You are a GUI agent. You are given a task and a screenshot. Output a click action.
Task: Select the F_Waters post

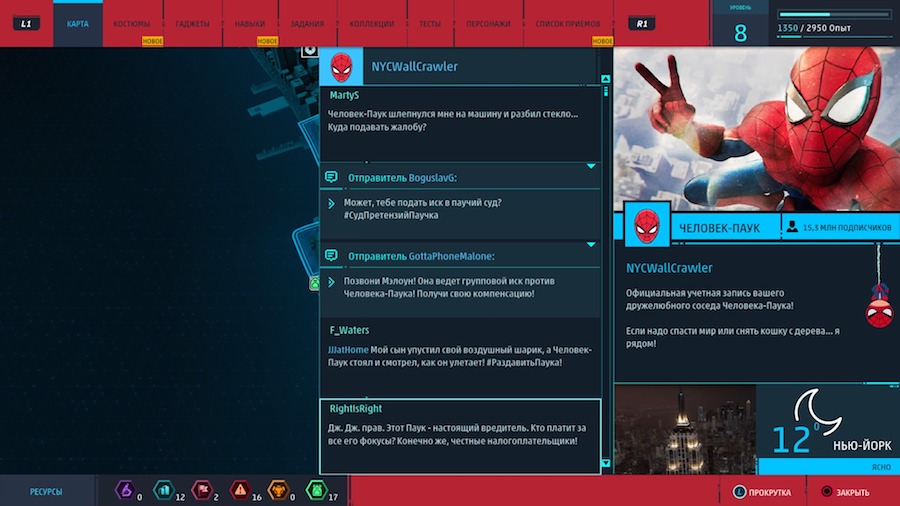[460, 358]
